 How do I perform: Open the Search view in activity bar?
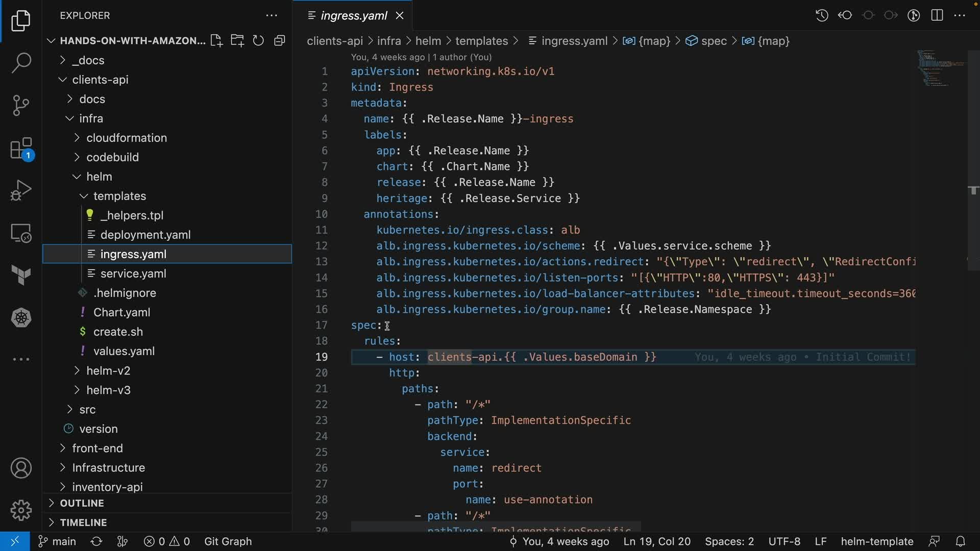pyautogui.click(x=21, y=63)
